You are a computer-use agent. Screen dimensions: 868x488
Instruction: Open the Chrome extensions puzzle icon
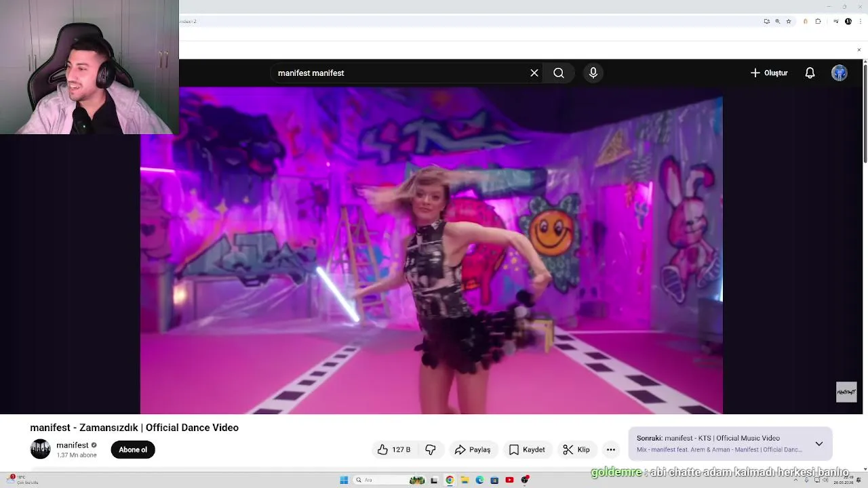pyautogui.click(x=818, y=21)
